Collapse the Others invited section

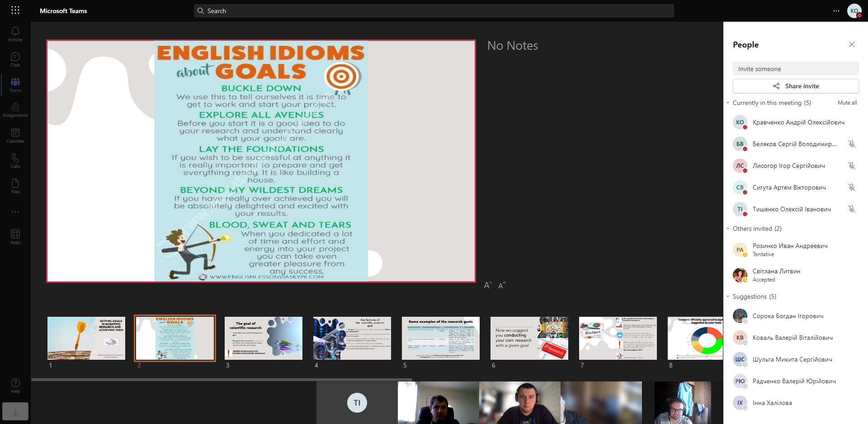click(x=728, y=229)
